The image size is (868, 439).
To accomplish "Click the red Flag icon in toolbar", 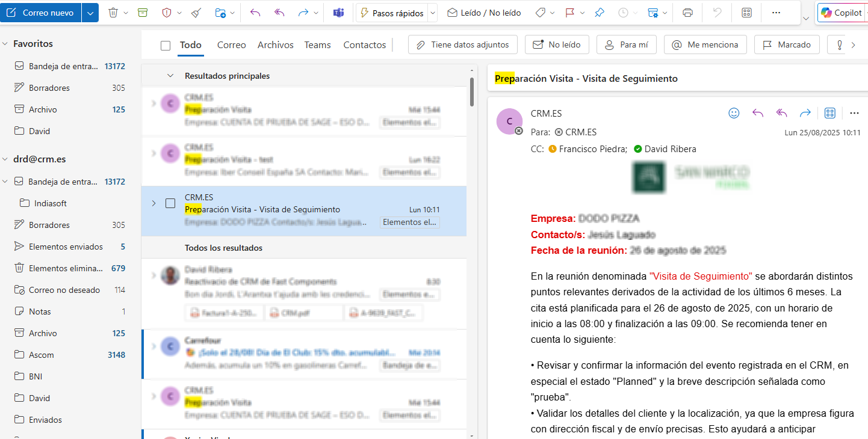I will tap(569, 13).
